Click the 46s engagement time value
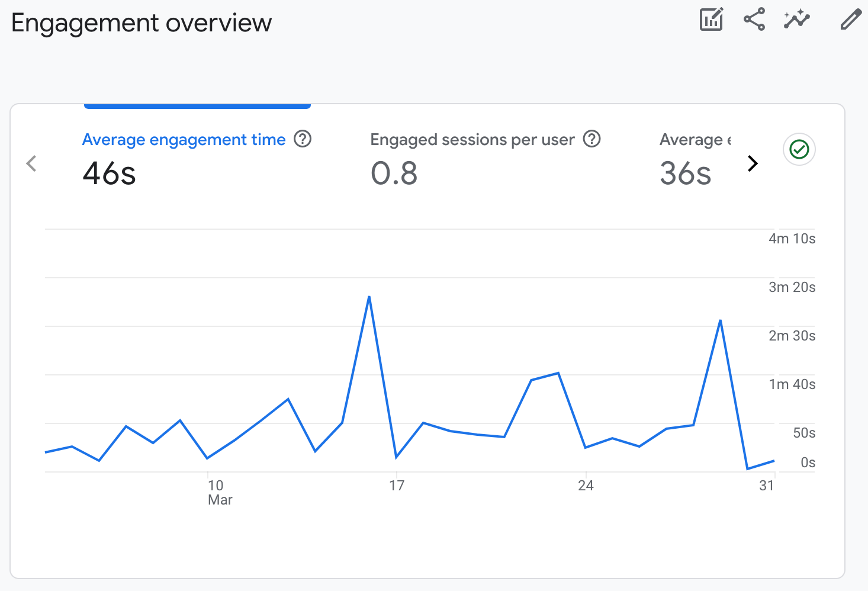Image resolution: width=868 pixels, height=591 pixels. pyautogui.click(x=110, y=174)
